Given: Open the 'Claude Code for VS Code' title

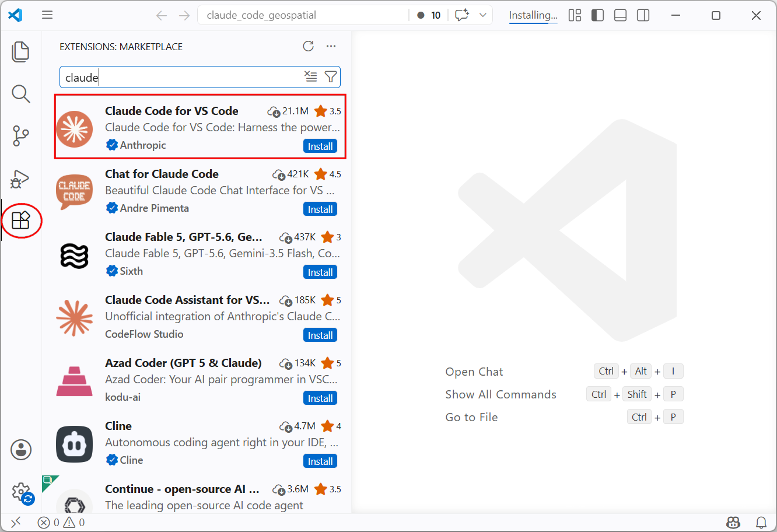Looking at the screenshot, I should point(171,111).
